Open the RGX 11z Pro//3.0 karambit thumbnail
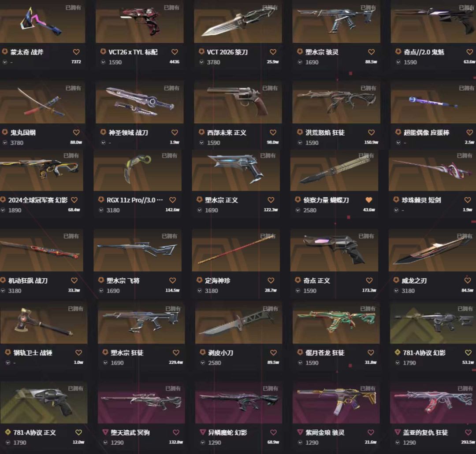Viewport: 476px width, 454px height. 138,171
